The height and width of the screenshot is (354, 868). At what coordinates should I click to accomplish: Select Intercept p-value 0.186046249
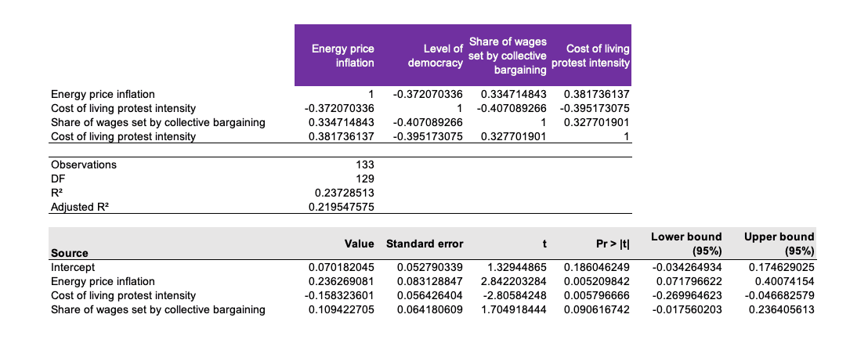tap(597, 267)
